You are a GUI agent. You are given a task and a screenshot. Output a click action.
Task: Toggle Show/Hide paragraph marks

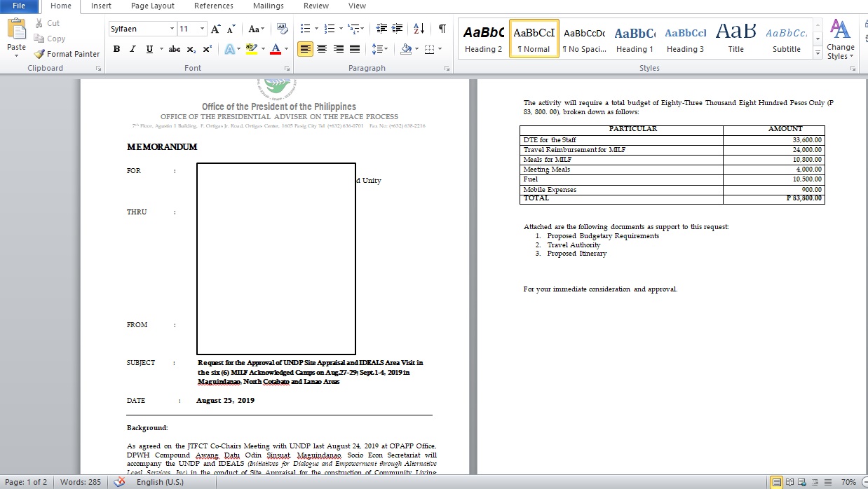(x=442, y=29)
